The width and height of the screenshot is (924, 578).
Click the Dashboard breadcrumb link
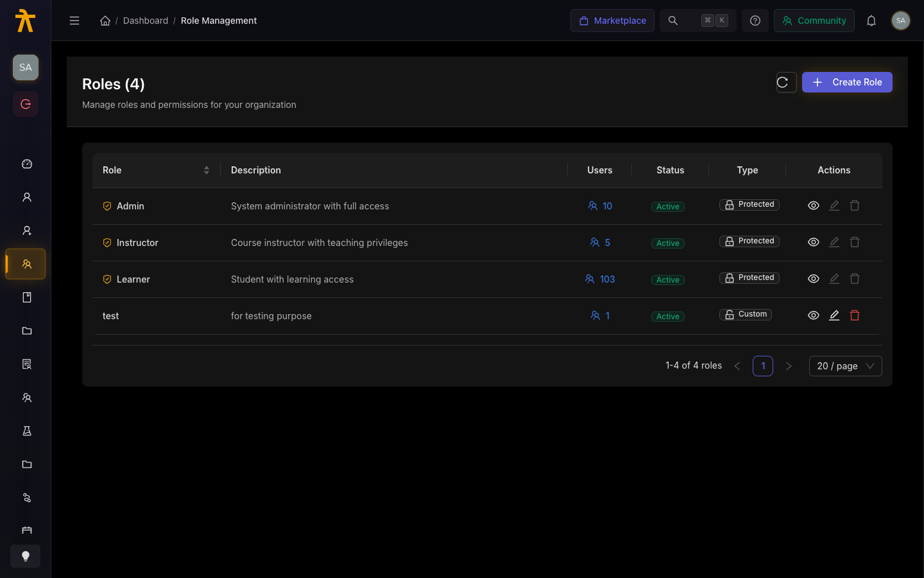tap(146, 21)
